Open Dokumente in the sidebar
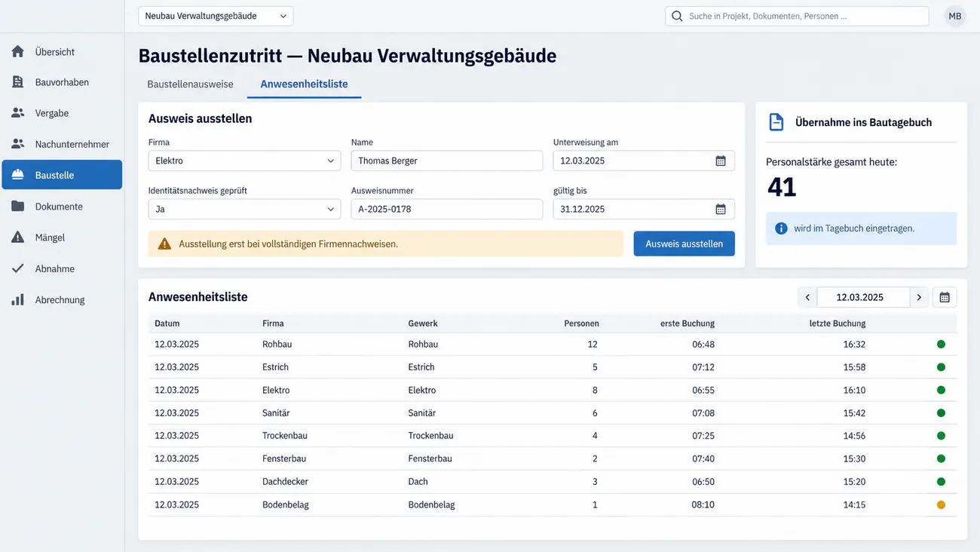980x552 pixels. [x=62, y=206]
